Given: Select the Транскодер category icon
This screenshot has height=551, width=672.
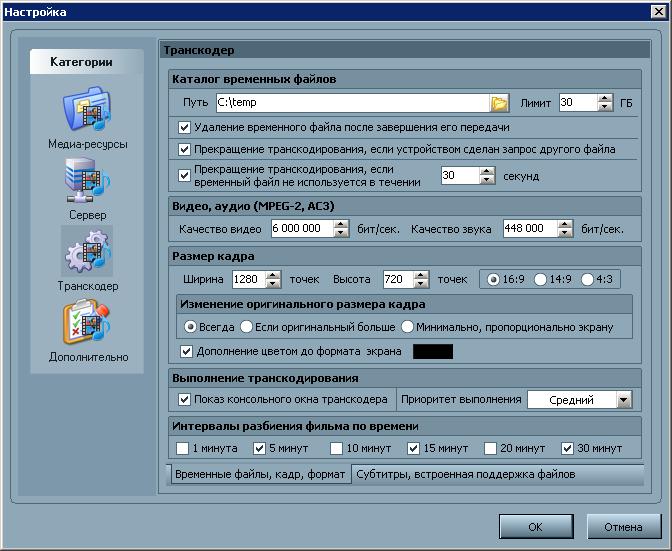Looking at the screenshot, I should pyautogui.click(x=87, y=252).
